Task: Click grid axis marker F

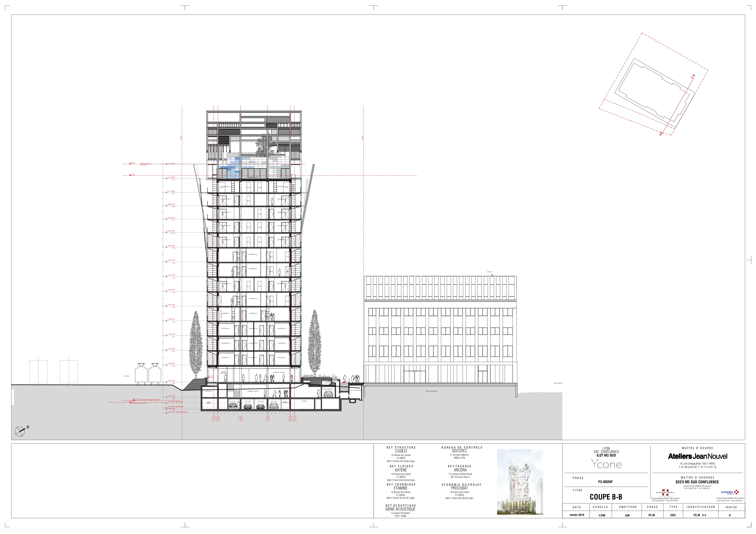Action: (214, 419)
